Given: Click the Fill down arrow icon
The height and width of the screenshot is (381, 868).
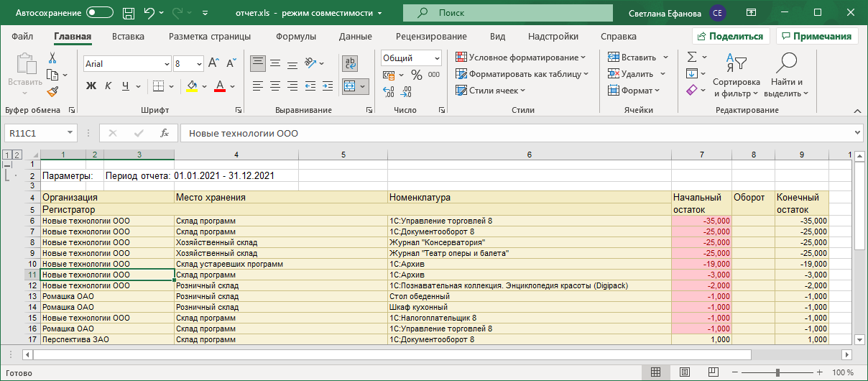Looking at the screenshot, I should click(x=691, y=73).
